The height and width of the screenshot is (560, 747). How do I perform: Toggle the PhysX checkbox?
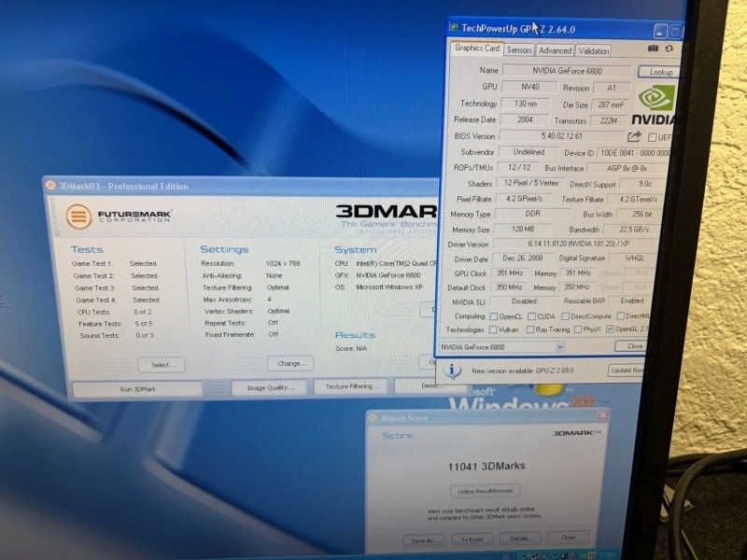coord(578,329)
